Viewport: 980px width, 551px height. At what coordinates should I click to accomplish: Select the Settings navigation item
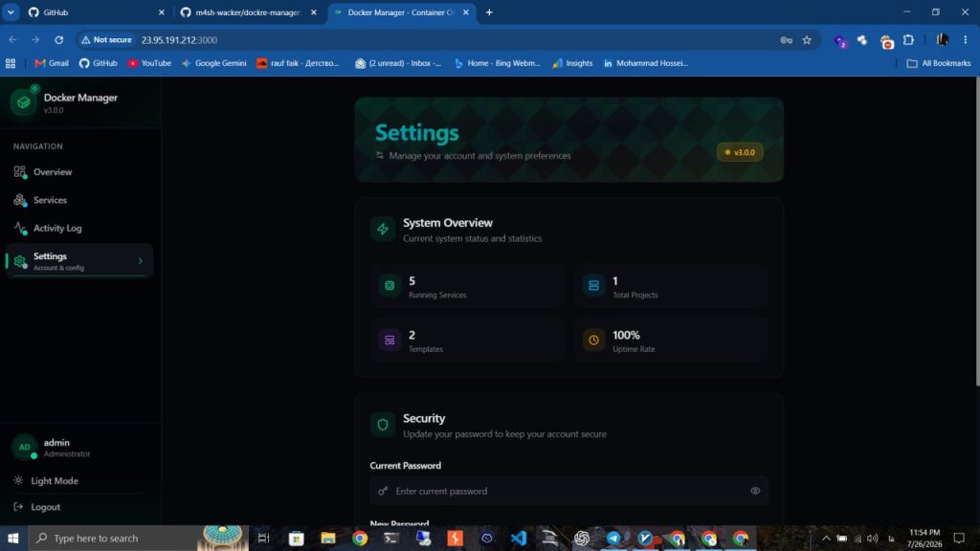79,260
